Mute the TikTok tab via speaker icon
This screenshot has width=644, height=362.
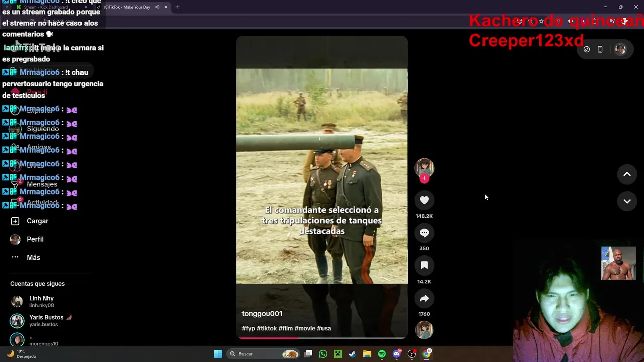[x=157, y=7]
